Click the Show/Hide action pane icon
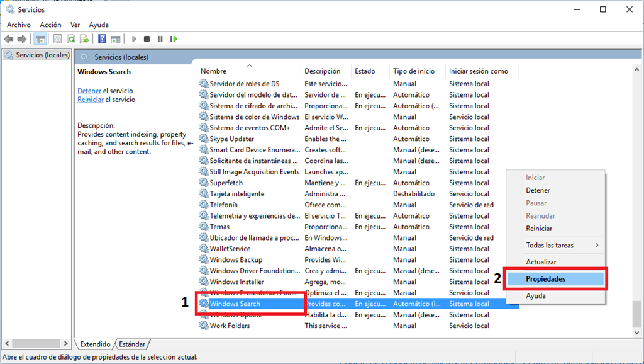 pos(116,39)
